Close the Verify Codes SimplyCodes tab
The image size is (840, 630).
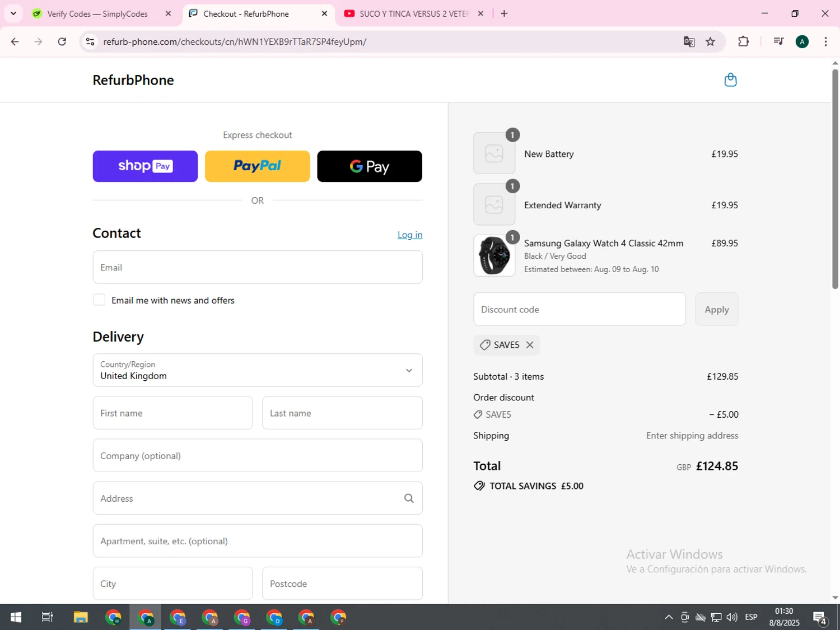[168, 13]
